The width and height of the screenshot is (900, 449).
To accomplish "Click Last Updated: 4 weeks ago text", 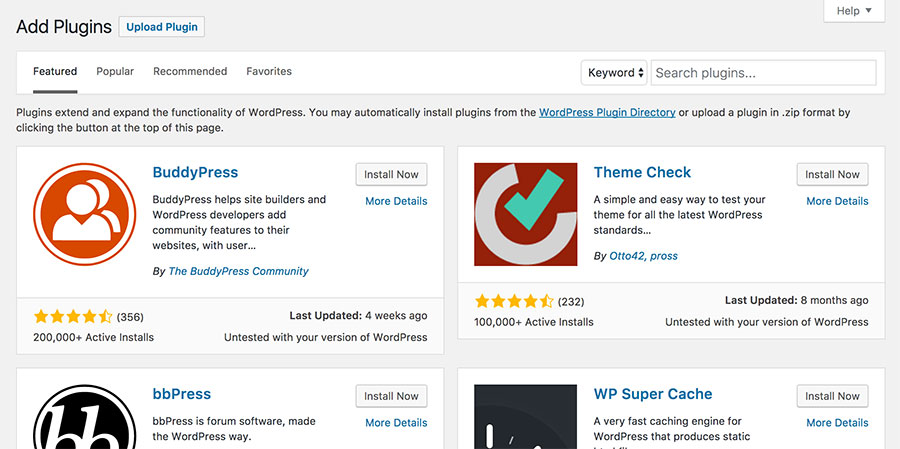I will 358,316.
